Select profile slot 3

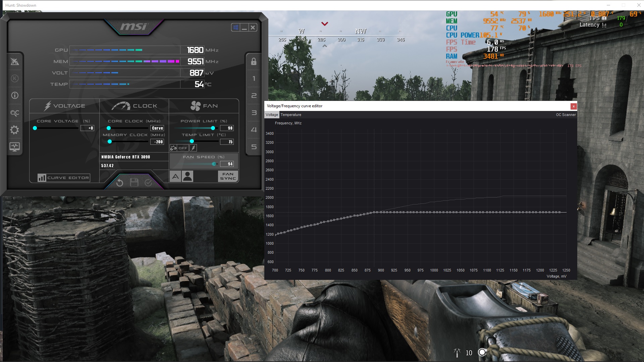pyautogui.click(x=254, y=113)
